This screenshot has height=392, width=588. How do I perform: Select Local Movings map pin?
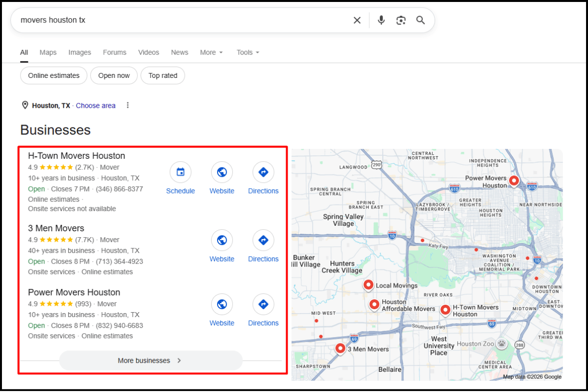pos(368,285)
